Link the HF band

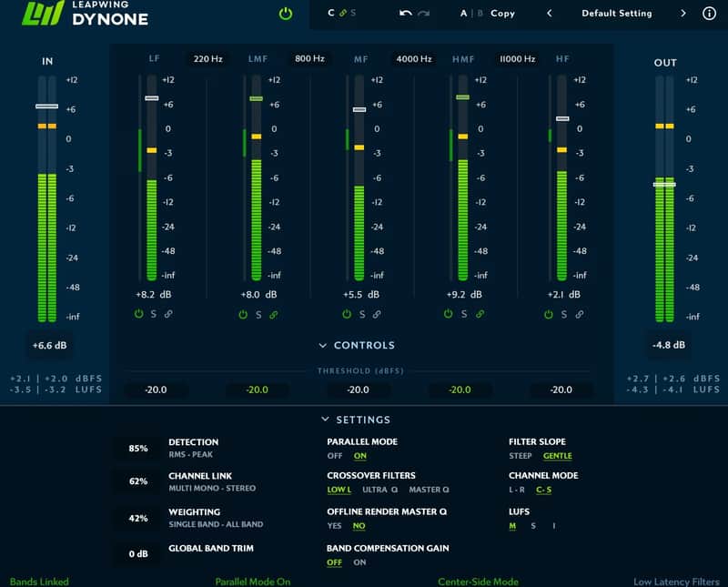coord(580,314)
